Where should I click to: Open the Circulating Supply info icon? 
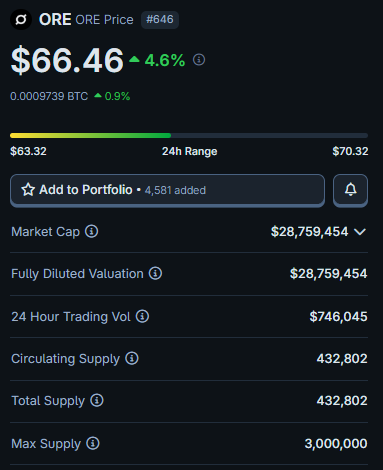132,358
